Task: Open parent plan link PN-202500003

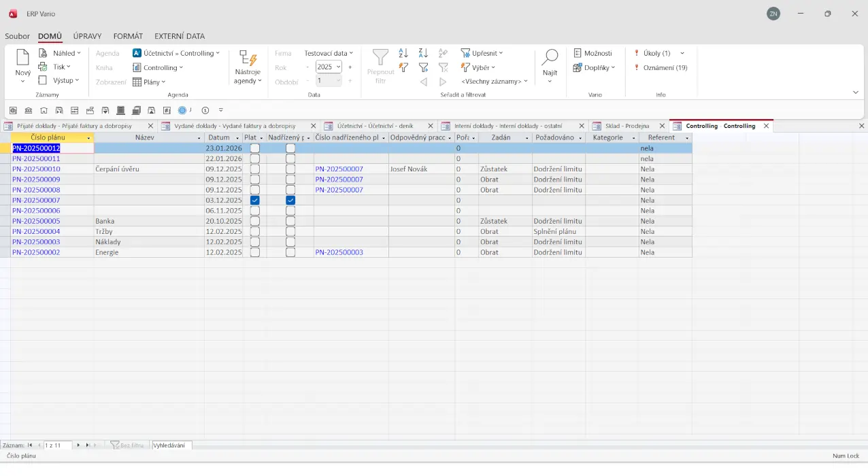Action: pyautogui.click(x=339, y=252)
